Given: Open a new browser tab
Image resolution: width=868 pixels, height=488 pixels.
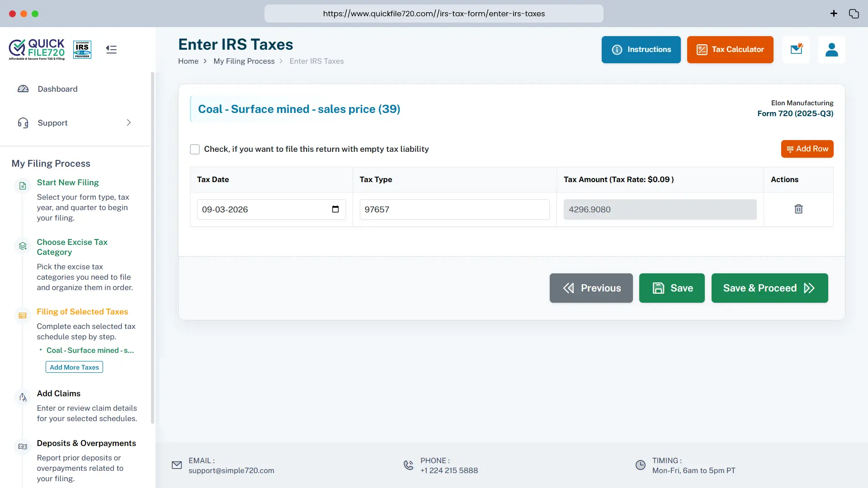Looking at the screenshot, I should click(834, 14).
